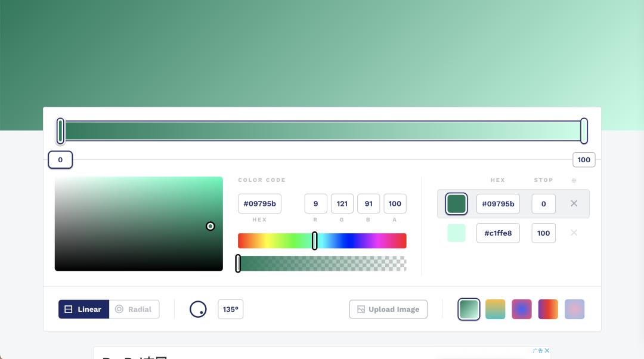Remove the #09795b color stop
The height and width of the screenshot is (359, 644).
[x=574, y=203]
